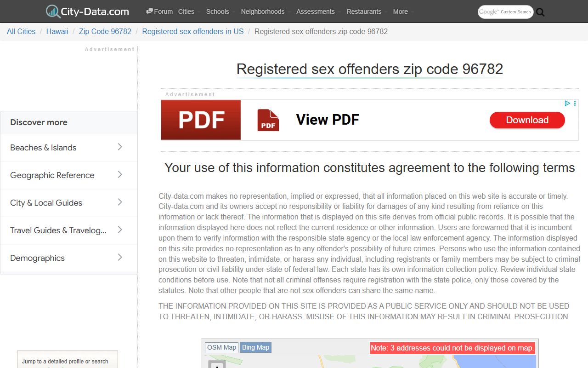This screenshot has height=368, width=588.
Task: Click the search magnifier icon
Action: [x=540, y=12]
